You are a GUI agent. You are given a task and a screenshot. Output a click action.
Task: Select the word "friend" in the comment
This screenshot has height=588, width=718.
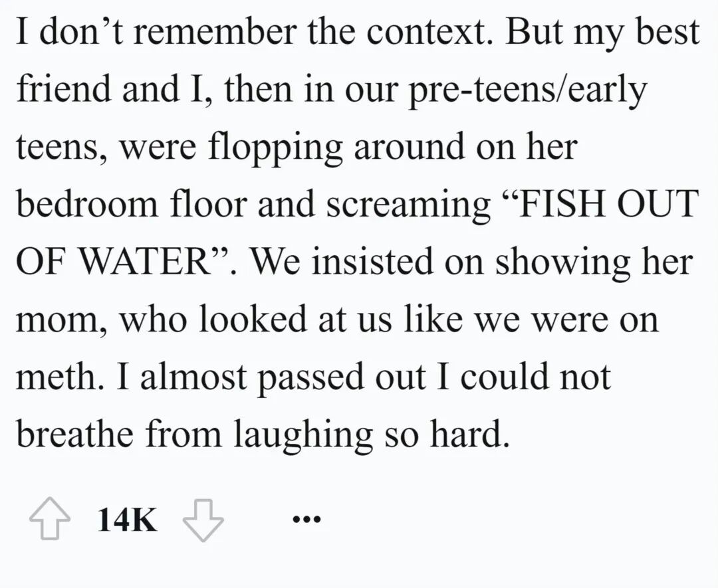[x=64, y=88]
